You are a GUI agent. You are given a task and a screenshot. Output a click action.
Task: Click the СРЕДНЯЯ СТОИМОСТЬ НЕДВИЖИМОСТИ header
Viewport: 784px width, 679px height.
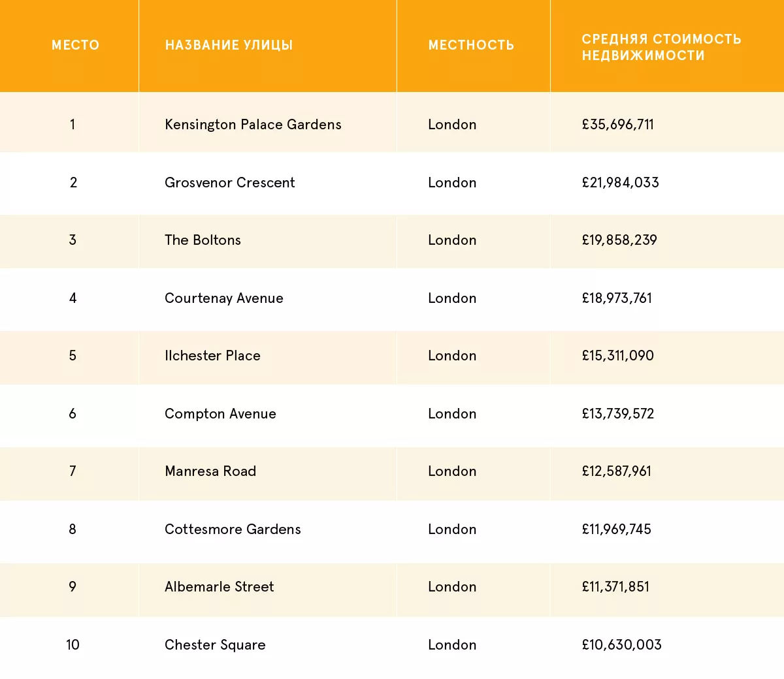pos(661,47)
